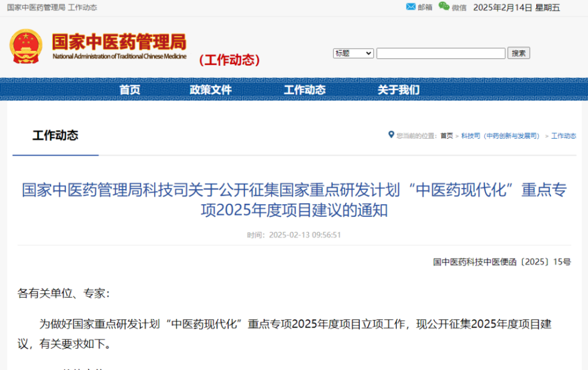Screen dimensions: 588x370
Task: Click document number 国中医药科技中医便函〔2025〕15号
Action: [502, 262]
